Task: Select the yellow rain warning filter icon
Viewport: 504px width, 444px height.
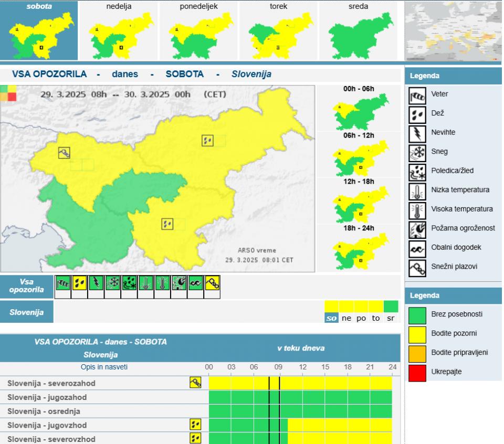Action: (79, 283)
